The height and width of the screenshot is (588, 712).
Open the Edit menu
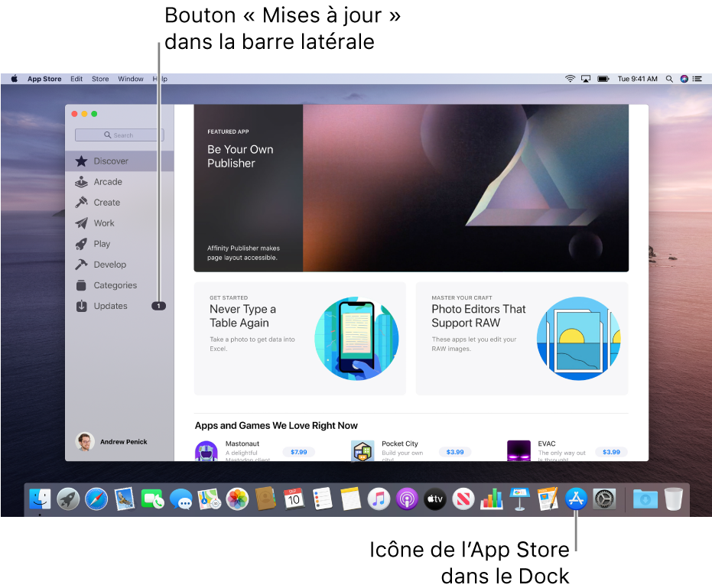tap(76, 79)
